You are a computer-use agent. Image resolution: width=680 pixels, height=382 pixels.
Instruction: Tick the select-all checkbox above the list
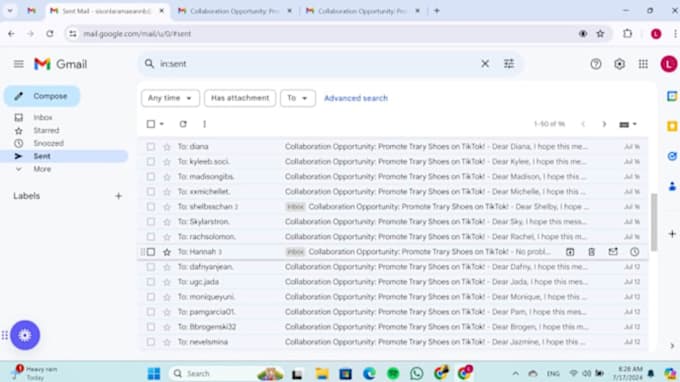(x=150, y=124)
